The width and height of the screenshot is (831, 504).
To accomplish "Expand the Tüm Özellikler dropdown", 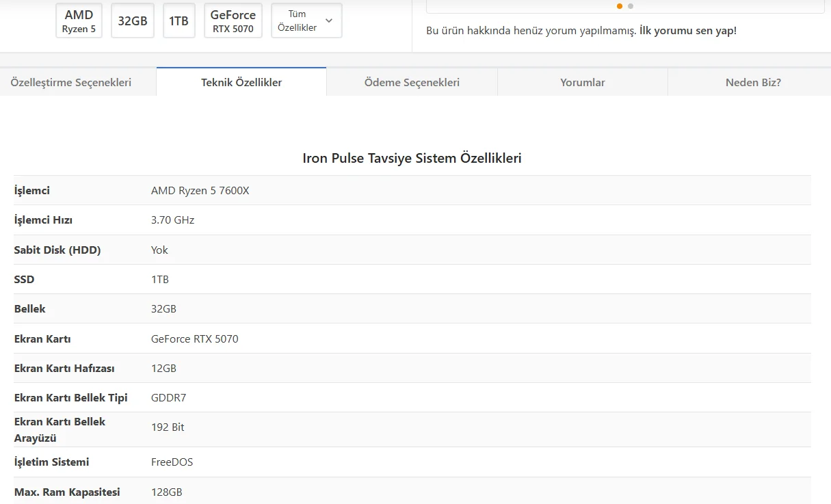I will click(306, 21).
